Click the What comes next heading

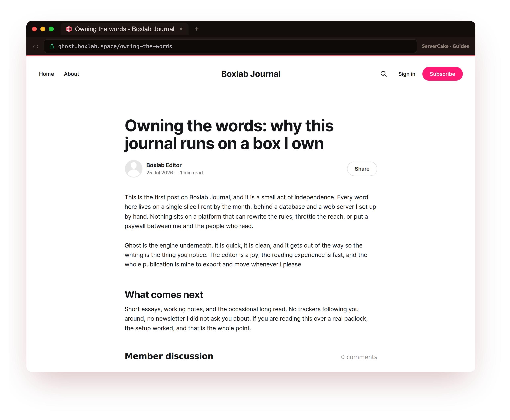pyautogui.click(x=164, y=295)
